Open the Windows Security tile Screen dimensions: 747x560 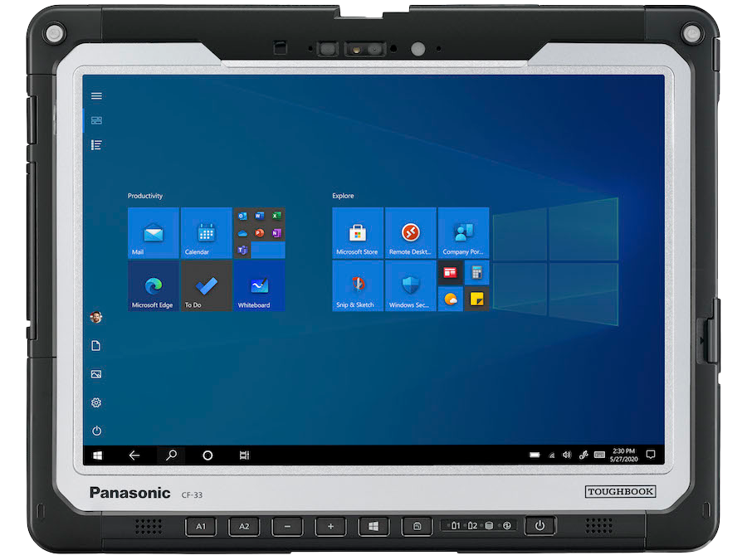(x=410, y=286)
